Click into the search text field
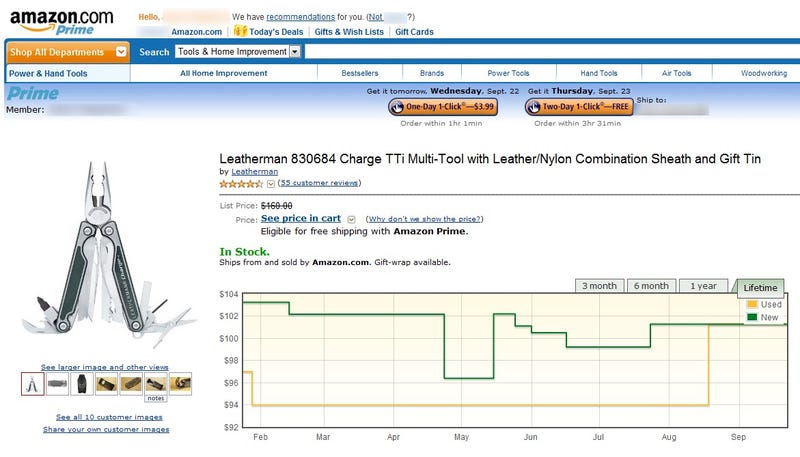 coord(552,52)
